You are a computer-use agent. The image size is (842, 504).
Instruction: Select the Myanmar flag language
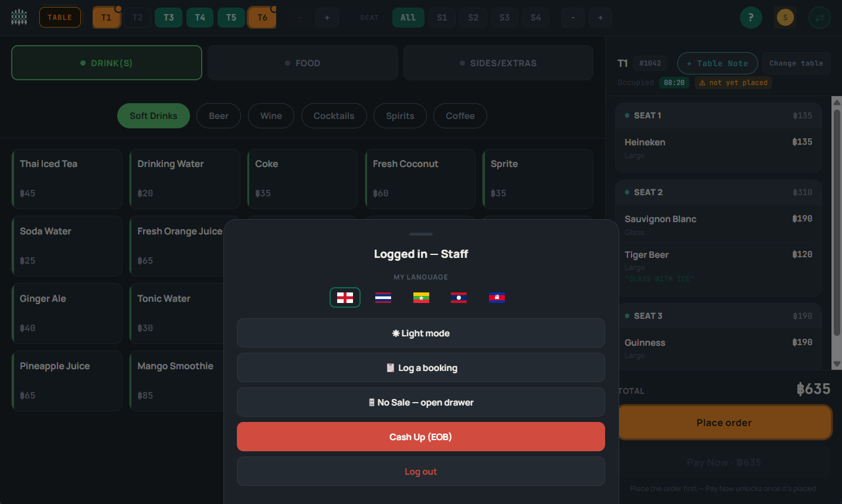[421, 297]
